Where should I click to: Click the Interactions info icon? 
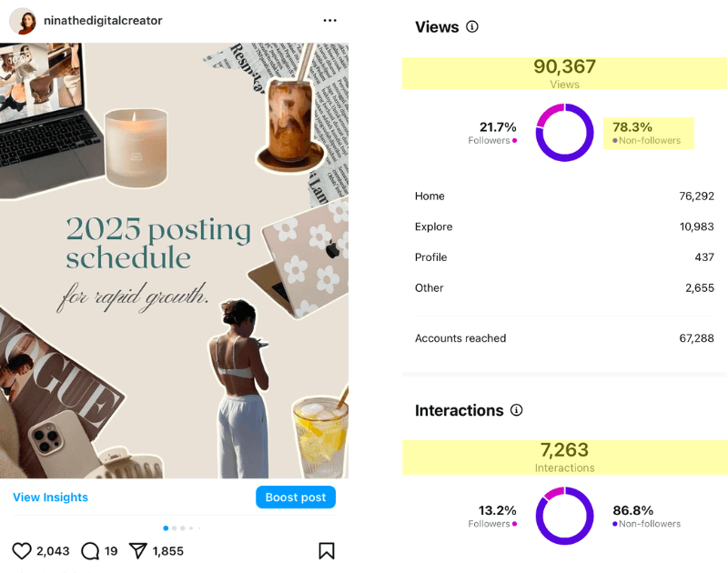517,410
